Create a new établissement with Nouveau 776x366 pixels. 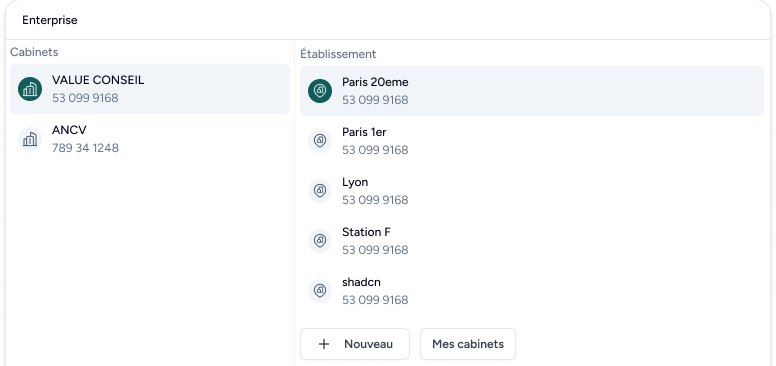click(355, 344)
